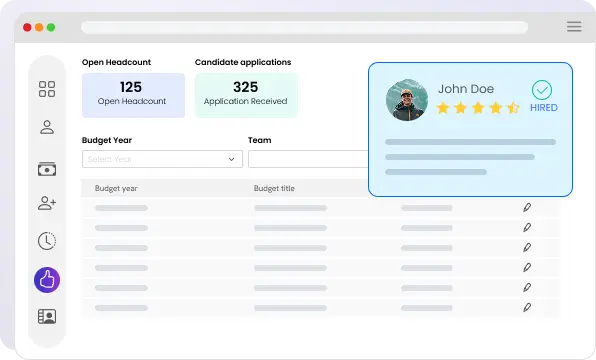The image size is (596, 360).
Task: Open the clock time-tracking icon in sidebar
Action: click(47, 241)
